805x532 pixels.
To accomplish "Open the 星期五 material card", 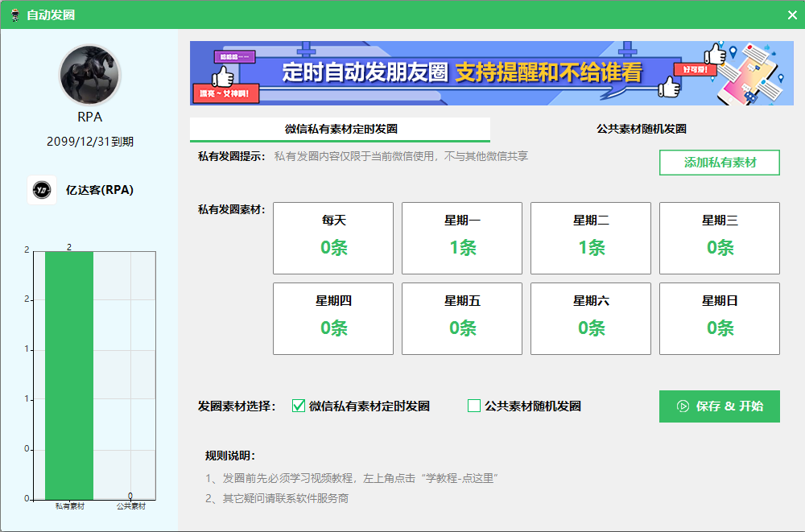I will coord(462,319).
